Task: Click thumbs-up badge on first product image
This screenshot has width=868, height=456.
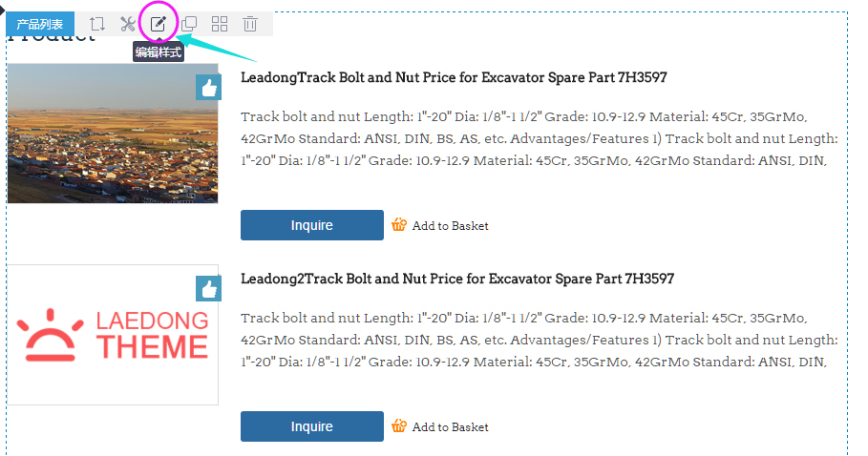Action: click(208, 88)
